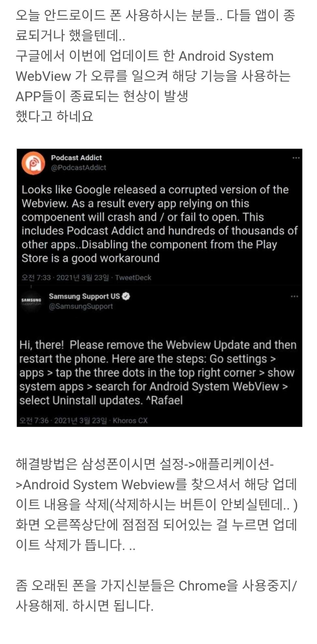Click the Podcast Addict display name
Image resolution: width=317 pixels, height=644 pixels.
[77, 158]
